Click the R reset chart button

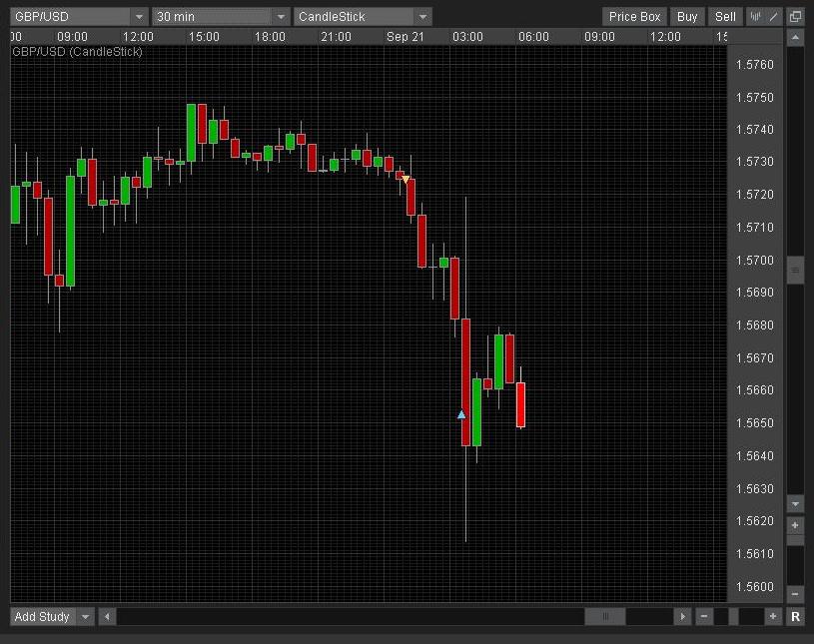point(795,617)
